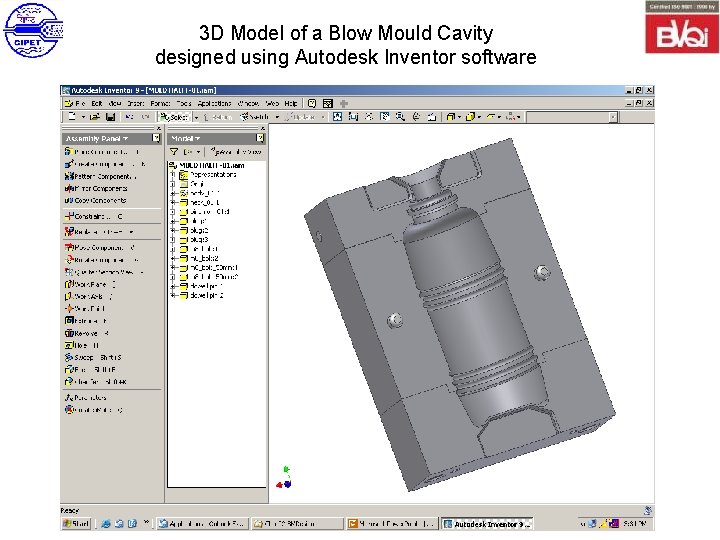Select Mirror Components tool

96,188
